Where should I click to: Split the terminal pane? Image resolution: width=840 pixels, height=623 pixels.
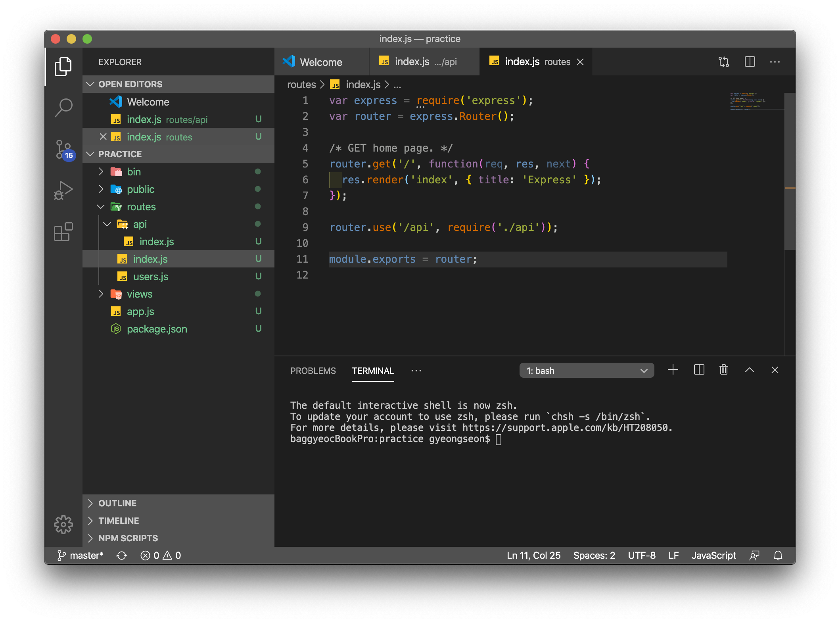point(699,370)
